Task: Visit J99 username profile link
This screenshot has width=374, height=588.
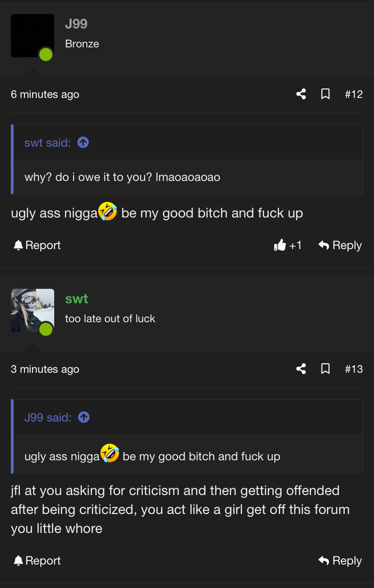Action: tap(76, 24)
